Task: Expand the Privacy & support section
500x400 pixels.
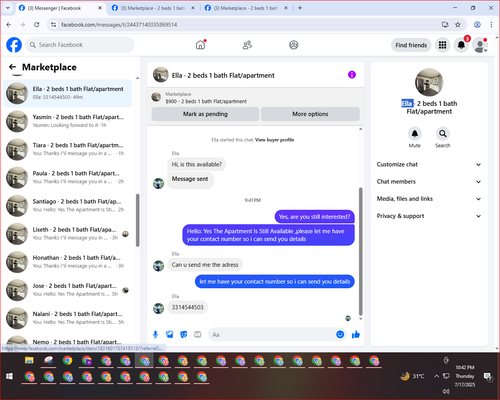Action: coord(429,216)
